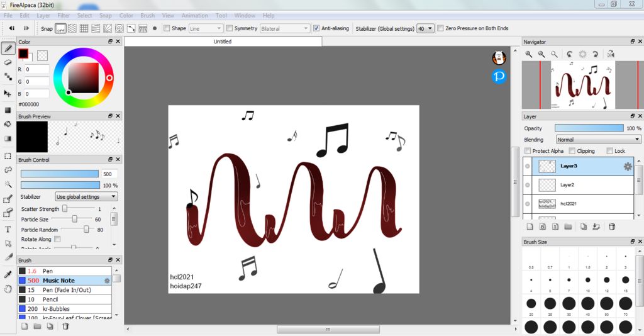
Task: Select the Eraser tool
Action: 8,62
